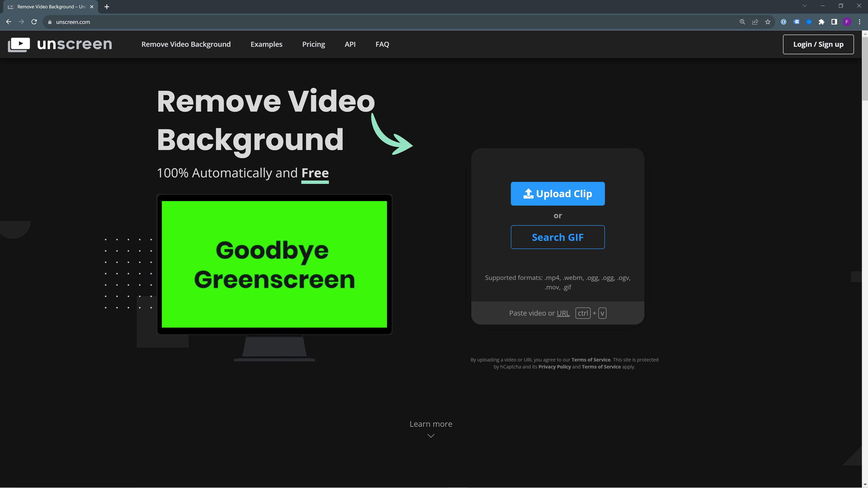868x488 pixels.
Task: Expand the Learn more chevron
Action: point(430,435)
